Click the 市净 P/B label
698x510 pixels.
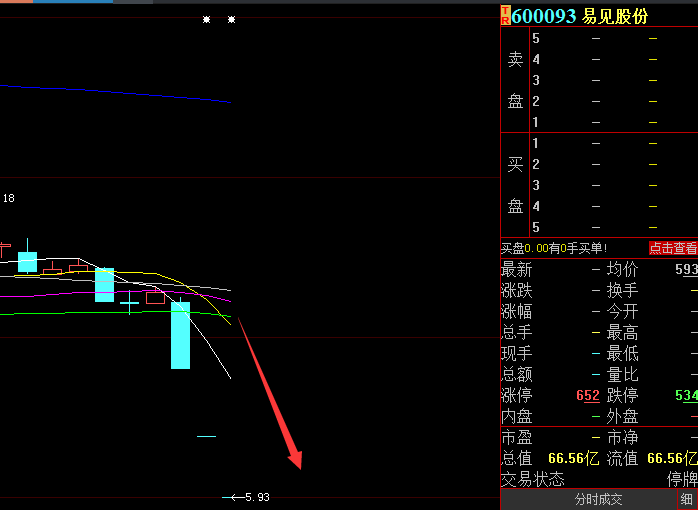(x=622, y=437)
